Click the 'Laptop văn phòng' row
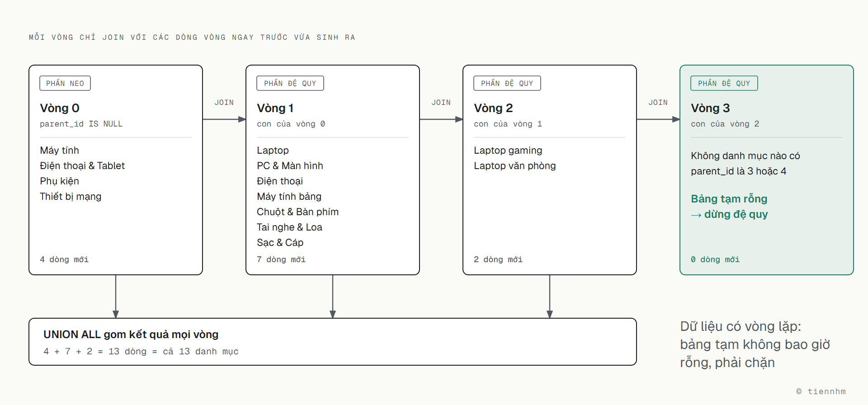This screenshot has height=405, width=868. point(514,166)
